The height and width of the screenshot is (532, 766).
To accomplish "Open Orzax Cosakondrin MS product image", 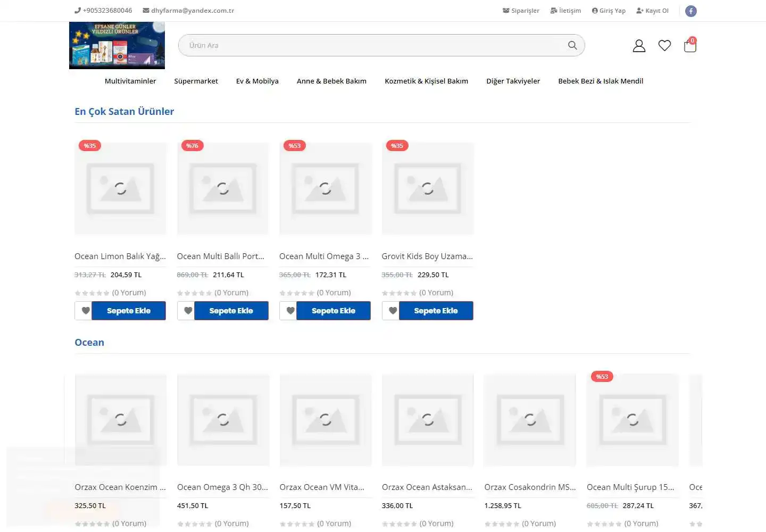I will (x=530, y=420).
